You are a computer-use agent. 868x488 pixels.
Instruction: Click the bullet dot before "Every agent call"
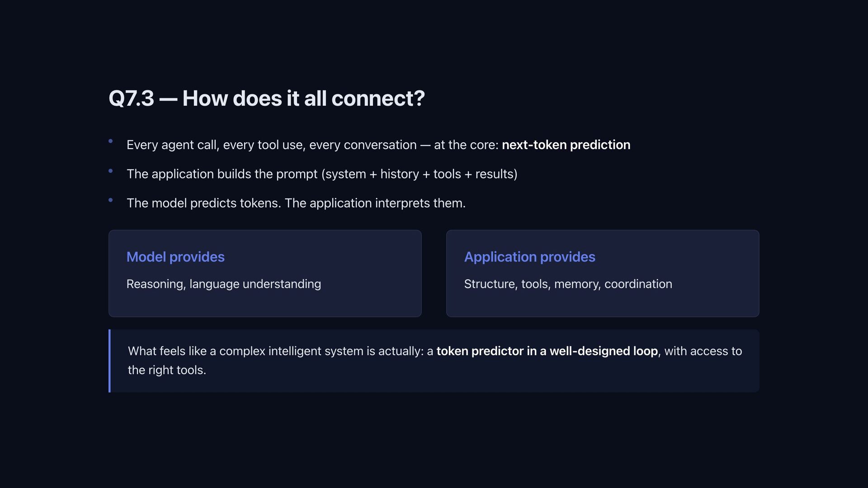(x=111, y=141)
